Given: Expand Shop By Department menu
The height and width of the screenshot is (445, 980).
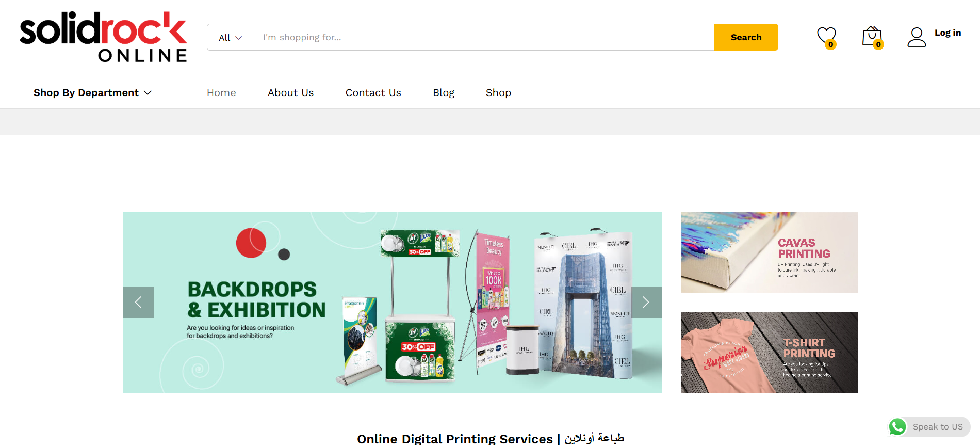Looking at the screenshot, I should (x=92, y=93).
